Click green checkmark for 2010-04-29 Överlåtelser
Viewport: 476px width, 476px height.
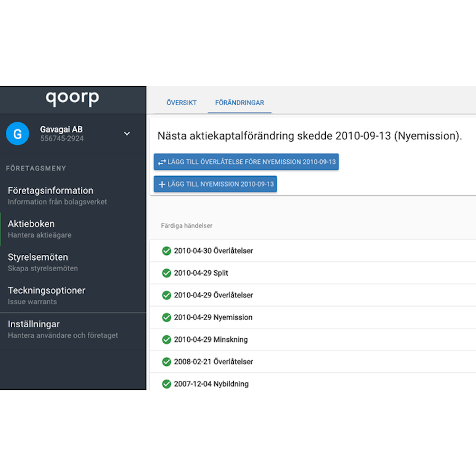tap(167, 295)
